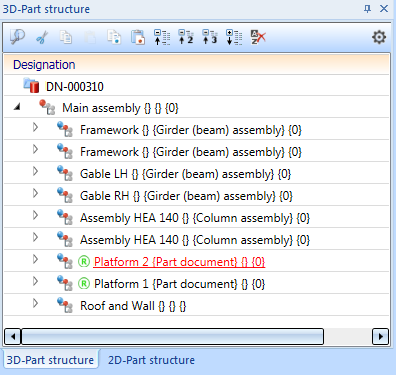Expand the Roof and Wall node

[35, 303]
